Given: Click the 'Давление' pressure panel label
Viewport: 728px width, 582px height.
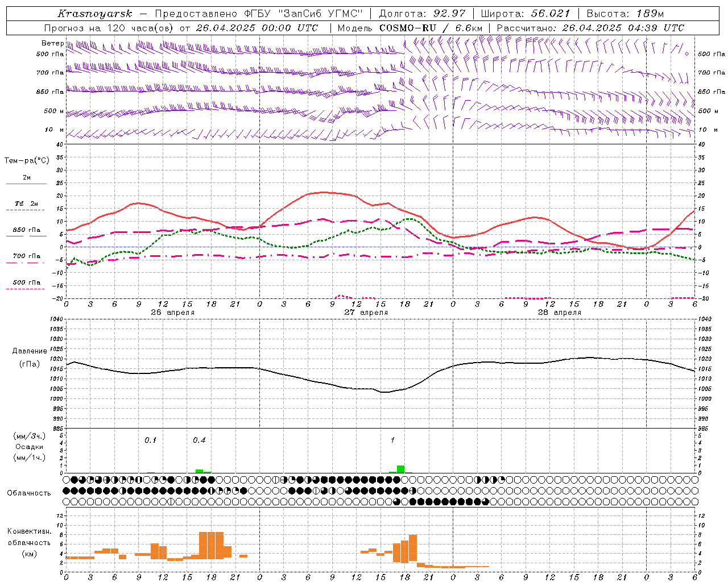Looking at the screenshot, I should (30, 351).
